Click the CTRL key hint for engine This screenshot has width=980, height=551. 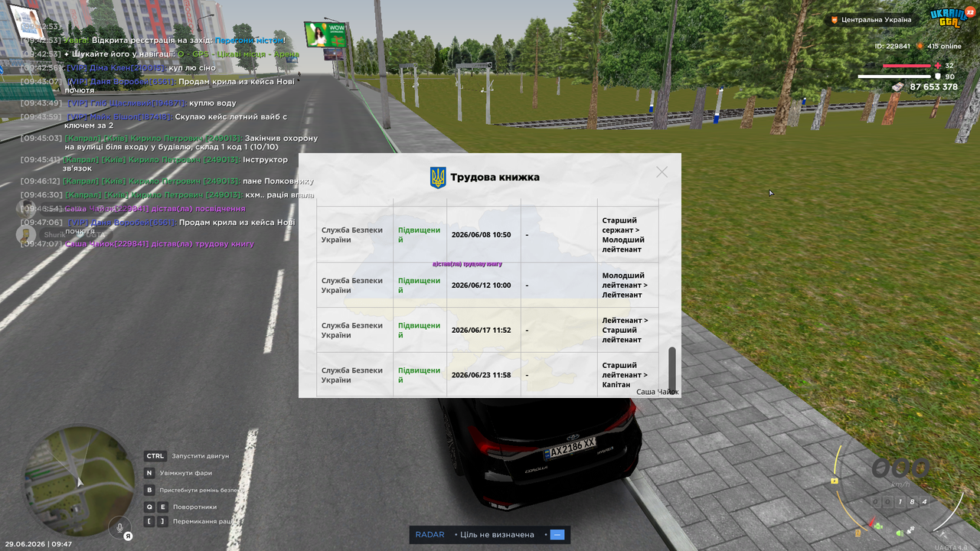pyautogui.click(x=155, y=456)
